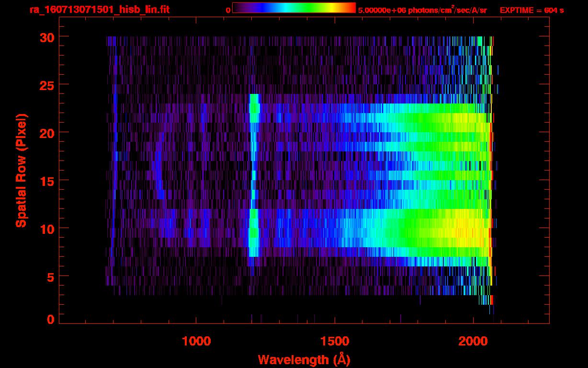Click the 1000 wavelength tick label
588x368 pixels.
click(196, 341)
